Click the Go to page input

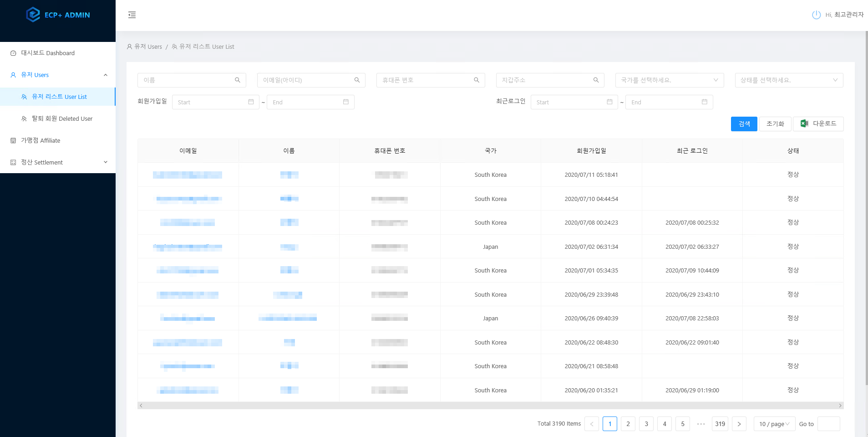829,424
